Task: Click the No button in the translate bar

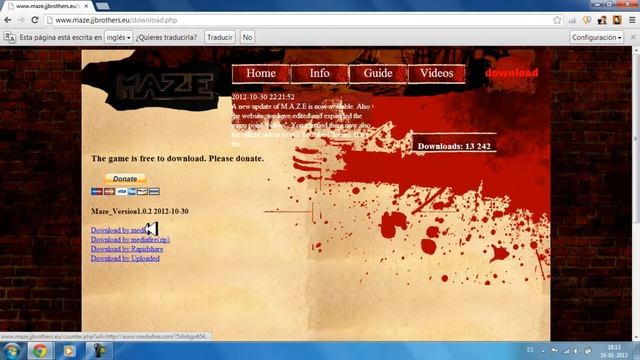Action: (x=247, y=37)
